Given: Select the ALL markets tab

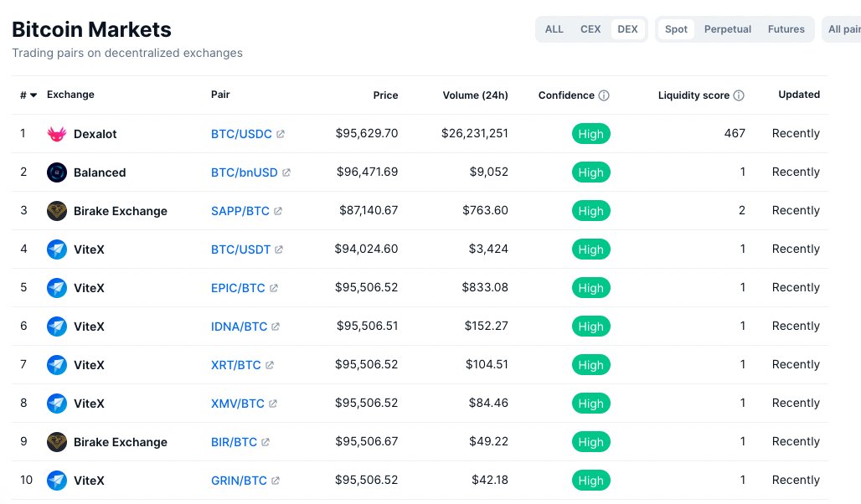Looking at the screenshot, I should pos(554,28).
